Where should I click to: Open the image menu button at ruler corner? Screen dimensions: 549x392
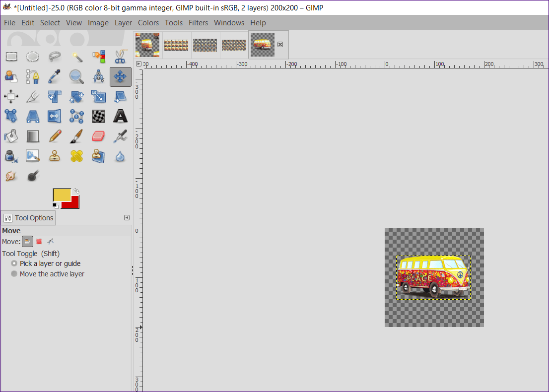pos(138,64)
